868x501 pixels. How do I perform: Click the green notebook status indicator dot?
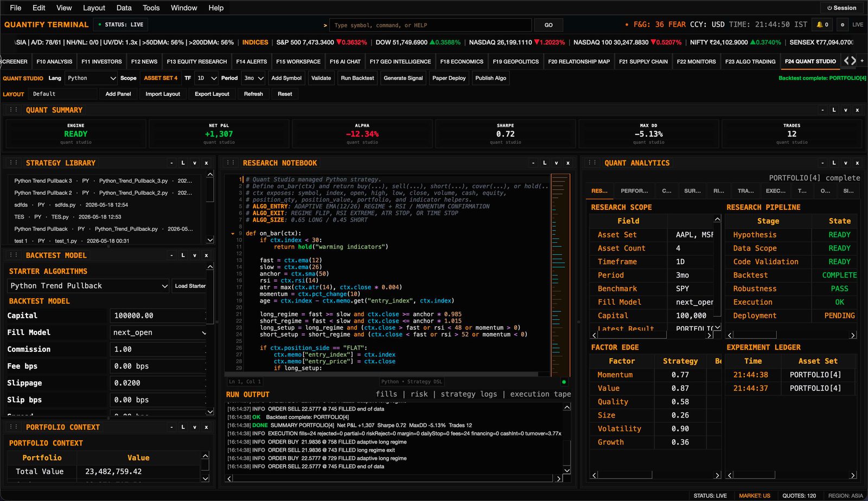564,382
